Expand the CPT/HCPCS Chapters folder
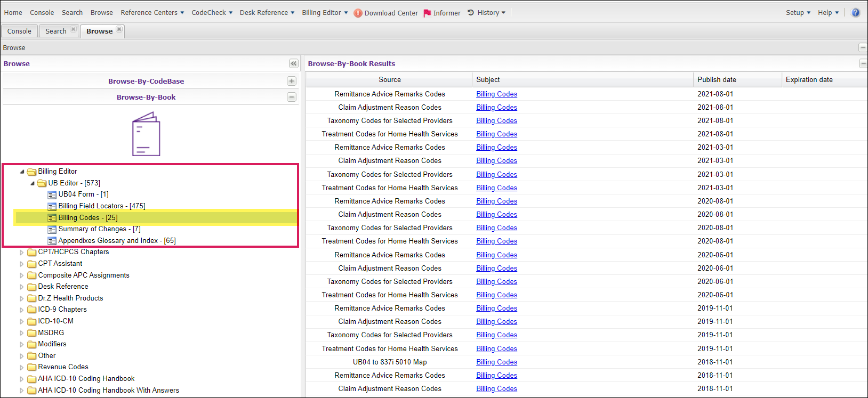Screen dimensions: 868x398 click(22, 253)
